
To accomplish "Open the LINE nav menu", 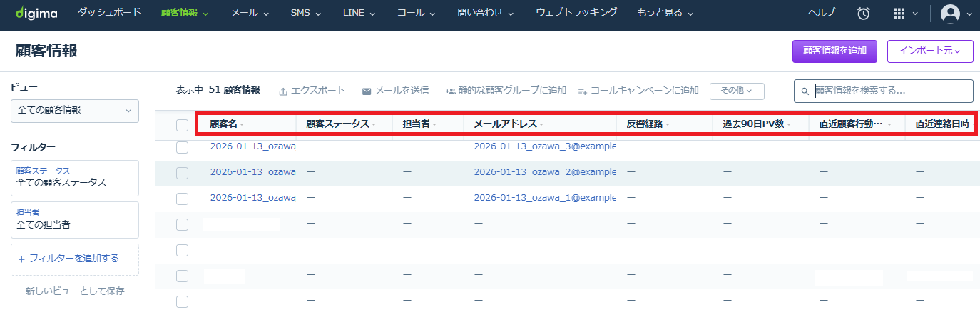I will click(x=359, y=13).
